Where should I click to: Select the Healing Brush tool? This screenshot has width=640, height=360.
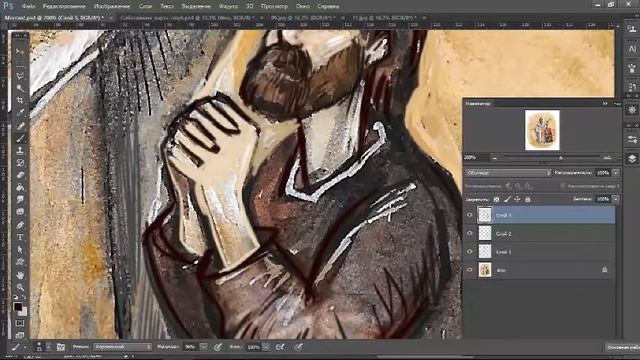coord(20,126)
